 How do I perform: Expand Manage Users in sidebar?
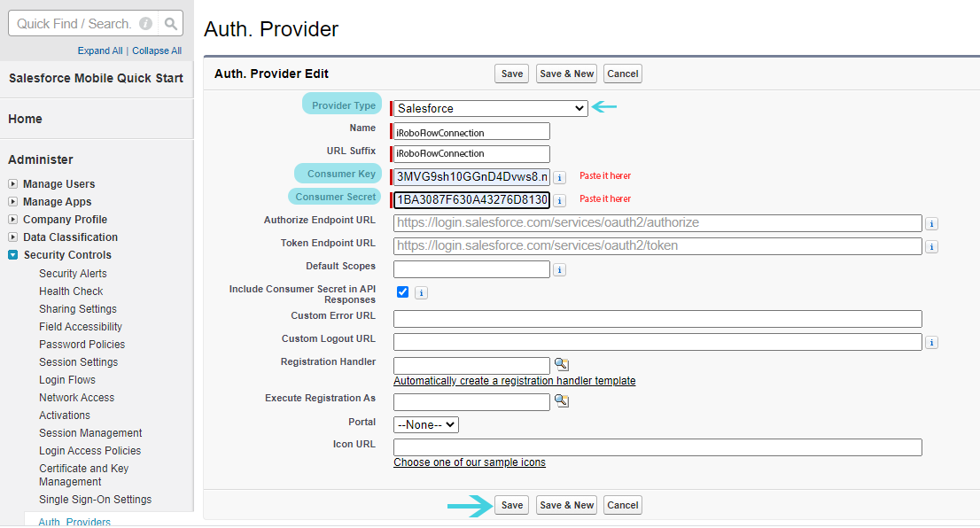[x=12, y=184]
